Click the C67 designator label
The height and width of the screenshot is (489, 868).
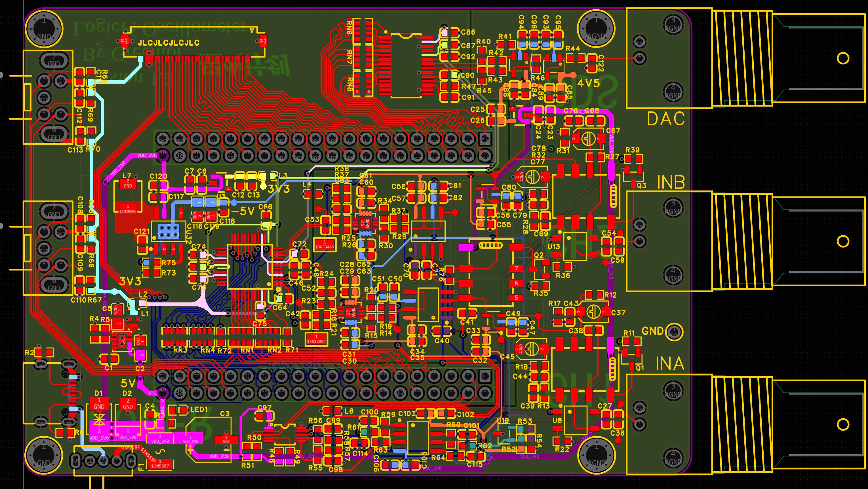click(613, 130)
